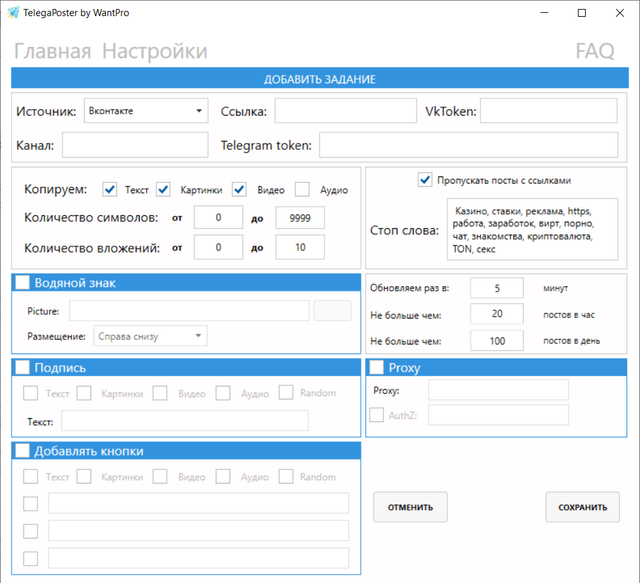Click the Proxy address field

click(498, 390)
